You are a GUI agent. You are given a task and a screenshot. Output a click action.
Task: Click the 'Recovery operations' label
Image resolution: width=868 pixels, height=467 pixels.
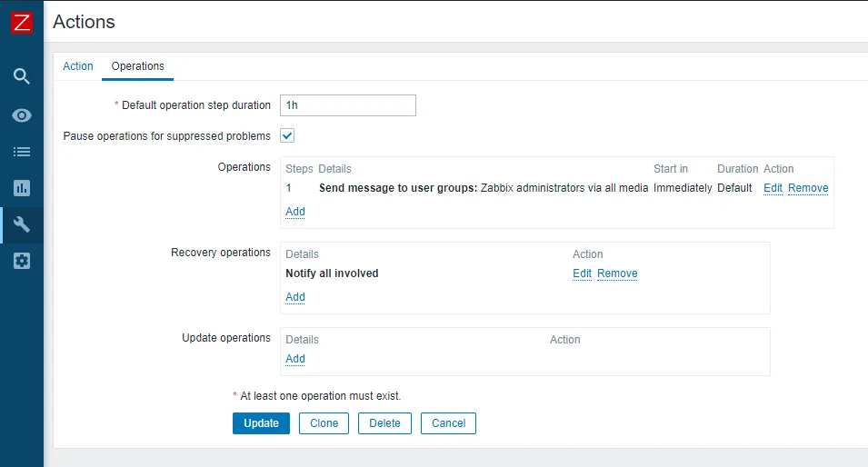221,253
